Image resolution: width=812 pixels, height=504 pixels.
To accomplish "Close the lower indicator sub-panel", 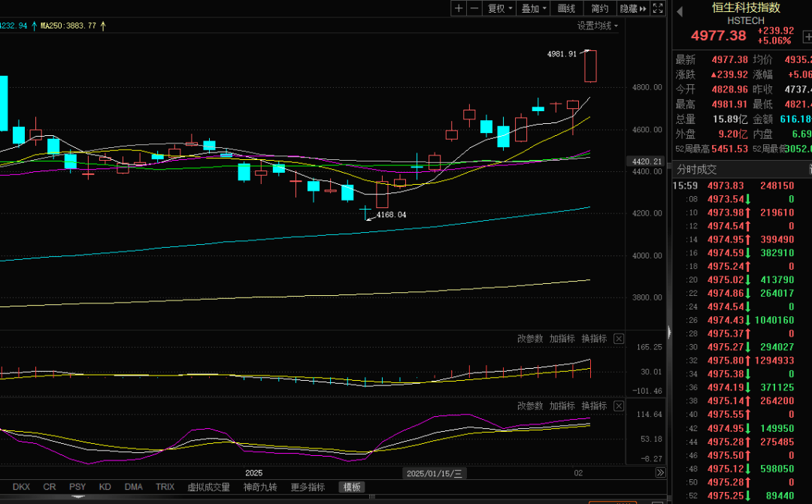I will tap(619, 406).
